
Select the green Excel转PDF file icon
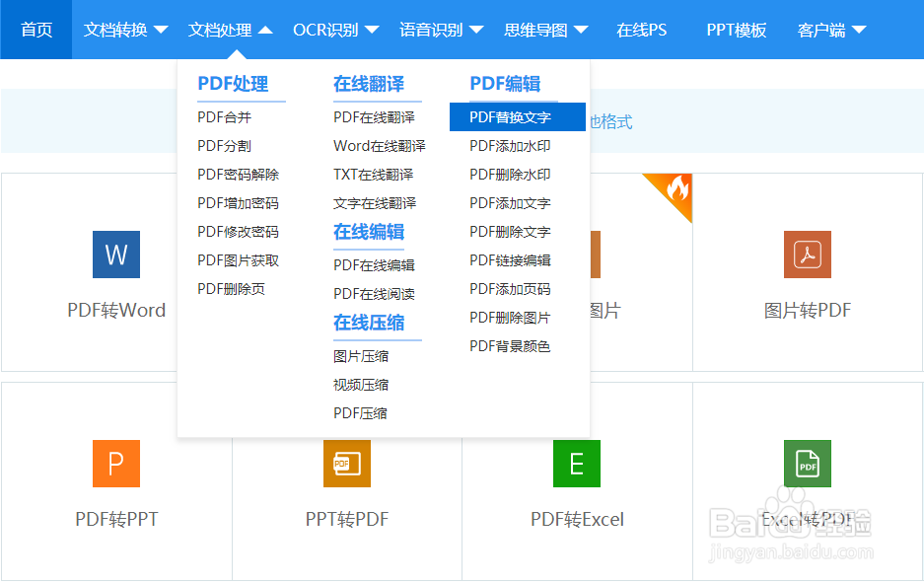[x=807, y=464]
